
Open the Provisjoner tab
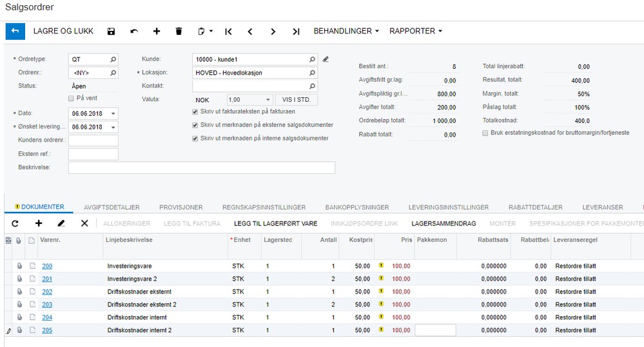click(181, 207)
